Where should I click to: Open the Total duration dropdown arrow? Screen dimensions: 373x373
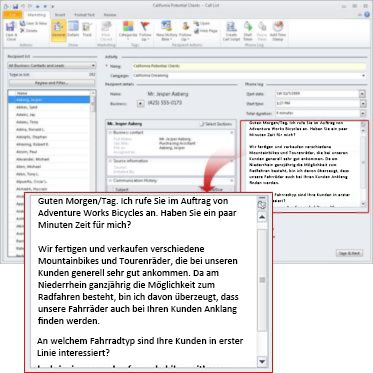coord(362,113)
